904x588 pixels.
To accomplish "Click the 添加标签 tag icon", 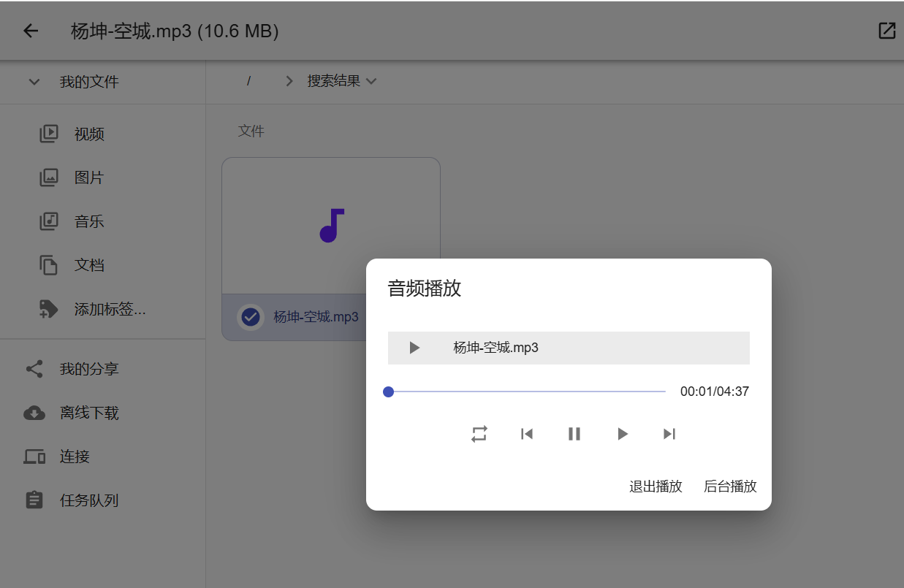I will coord(48,309).
